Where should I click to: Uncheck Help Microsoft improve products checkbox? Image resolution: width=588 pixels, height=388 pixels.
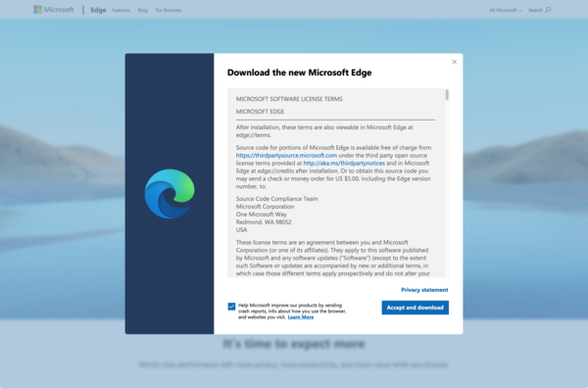tap(231, 307)
